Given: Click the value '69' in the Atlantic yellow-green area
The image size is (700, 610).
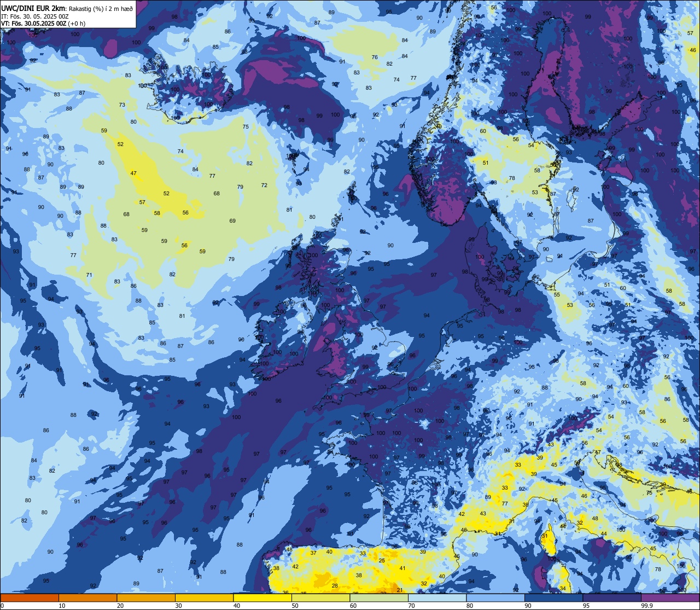Looking at the screenshot, I should (232, 221).
